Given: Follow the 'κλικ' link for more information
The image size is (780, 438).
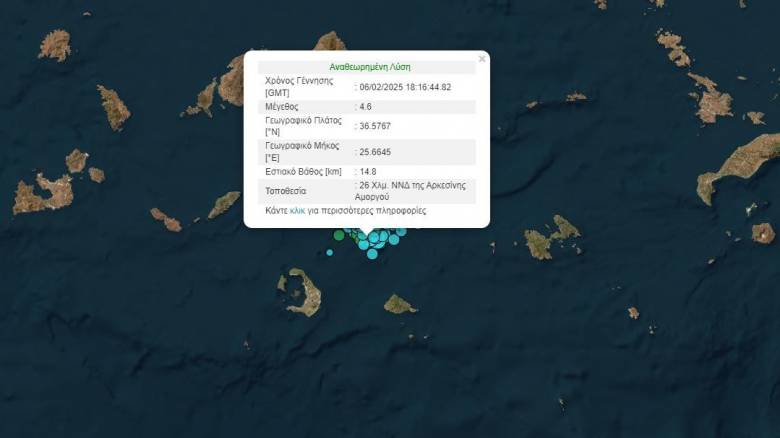Looking at the screenshot, I should coord(297,211).
